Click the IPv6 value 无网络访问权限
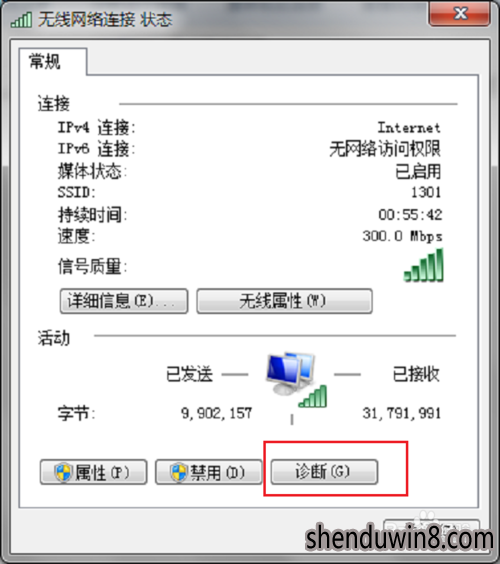This screenshot has height=564, width=500. (x=385, y=149)
